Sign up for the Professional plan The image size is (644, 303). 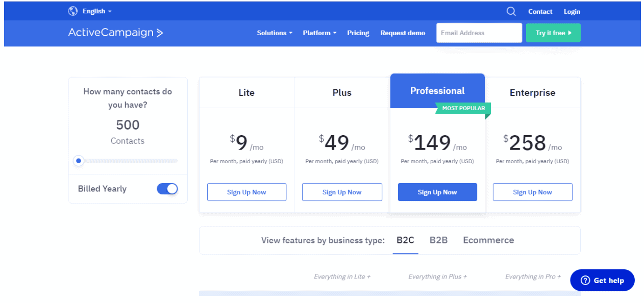[437, 192]
